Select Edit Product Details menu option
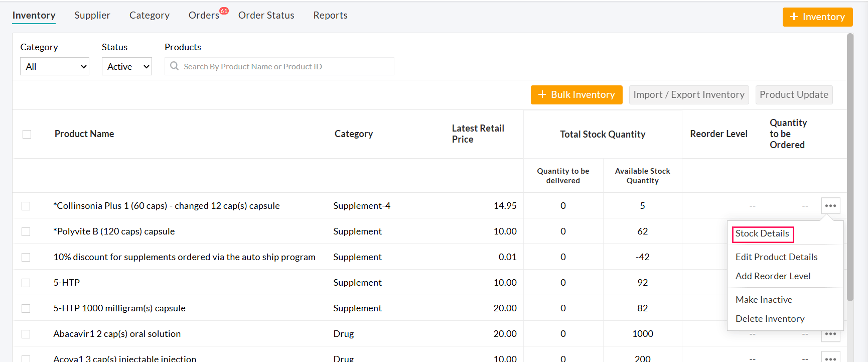The image size is (868, 362). coord(776,257)
